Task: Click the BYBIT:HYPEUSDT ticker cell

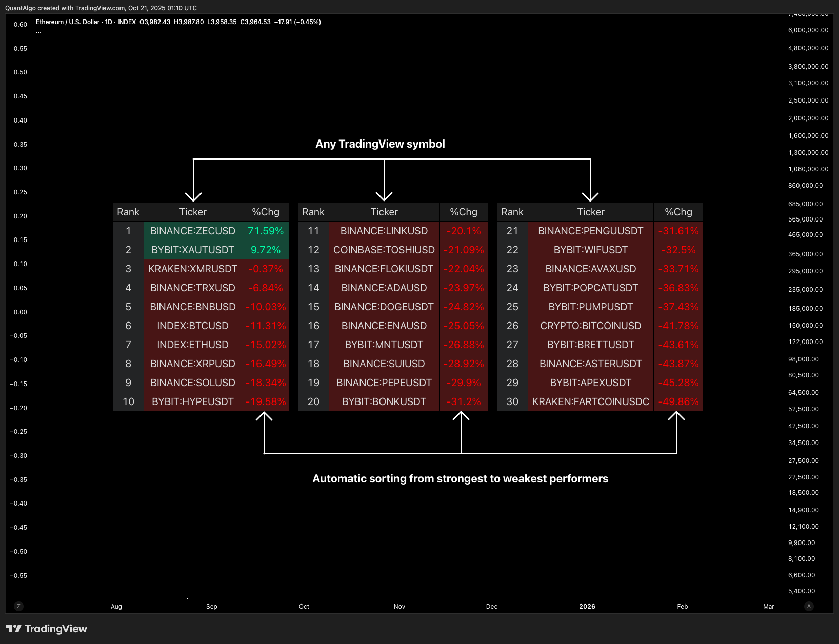Action: coord(193,401)
